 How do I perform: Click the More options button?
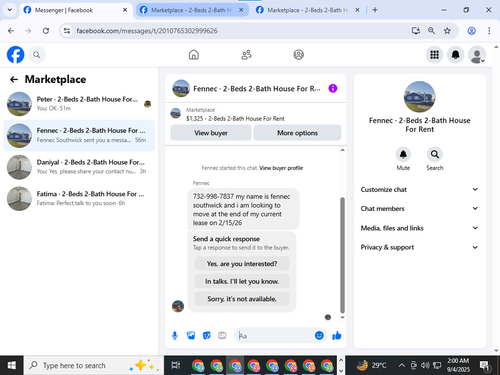pos(297,133)
